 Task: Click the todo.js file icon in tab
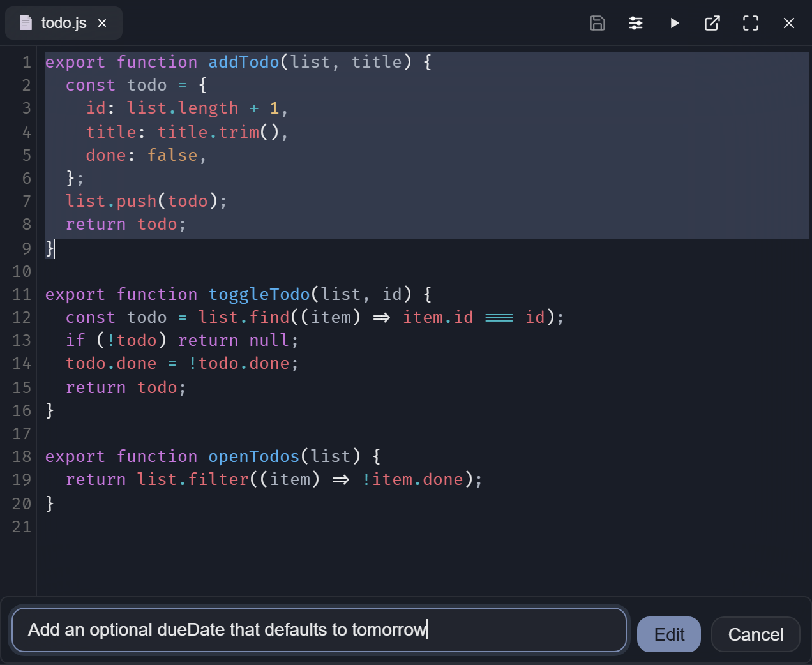click(26, 24)
